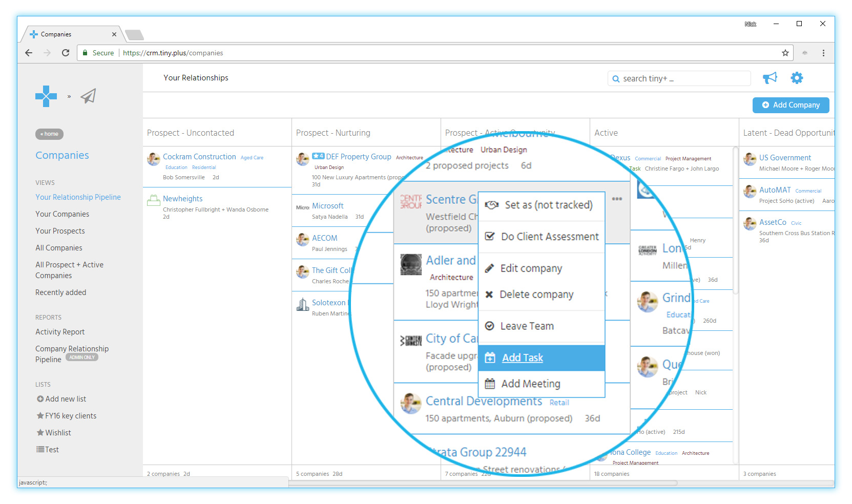852x504 pixels.
Task: Click the Aged Care tag on Cockram Construction
Action: [x=252, y=158]
